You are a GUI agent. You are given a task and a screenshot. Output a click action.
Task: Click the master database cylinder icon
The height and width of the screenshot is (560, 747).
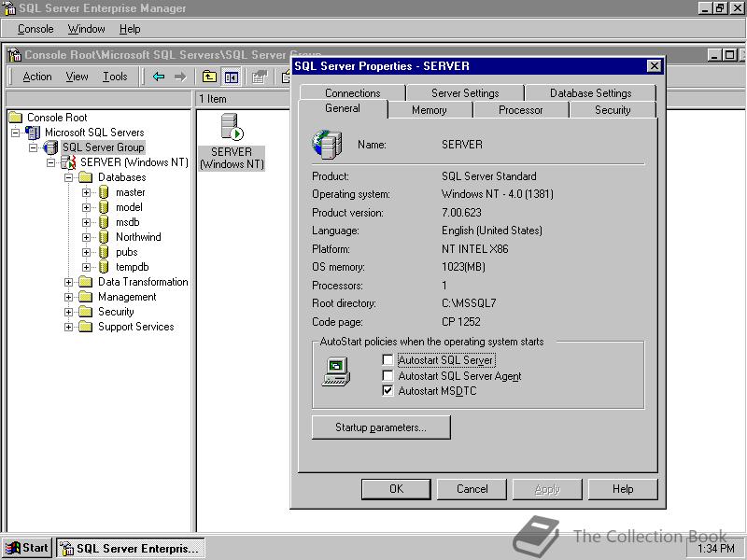click(104, 192)
